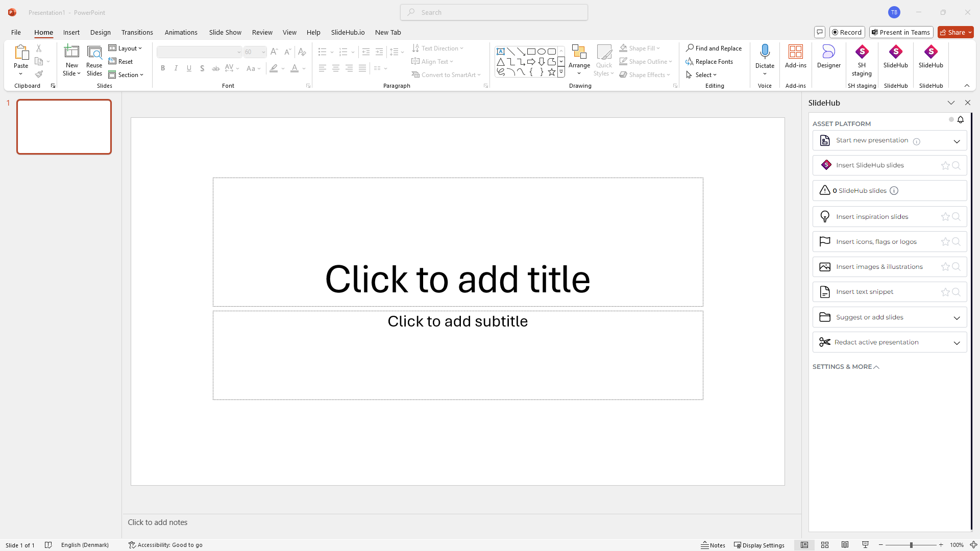Open the SlideHub.io ribbon tab

pos(348,32)
